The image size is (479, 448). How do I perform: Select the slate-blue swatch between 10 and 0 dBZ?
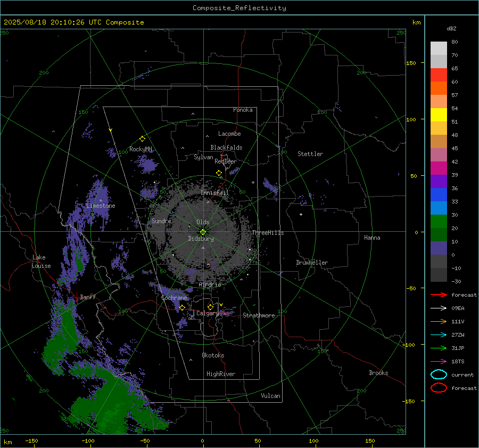pyautogui.click(x=439, y=248)
